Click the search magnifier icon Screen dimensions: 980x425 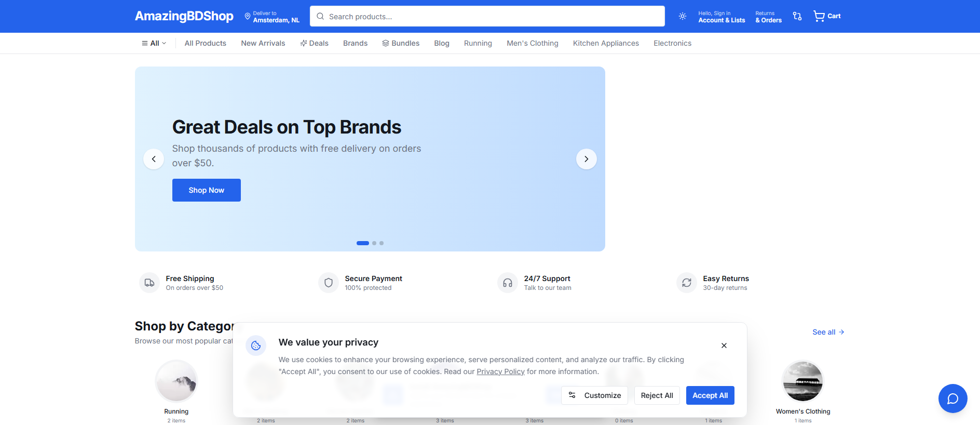point(320,16)
